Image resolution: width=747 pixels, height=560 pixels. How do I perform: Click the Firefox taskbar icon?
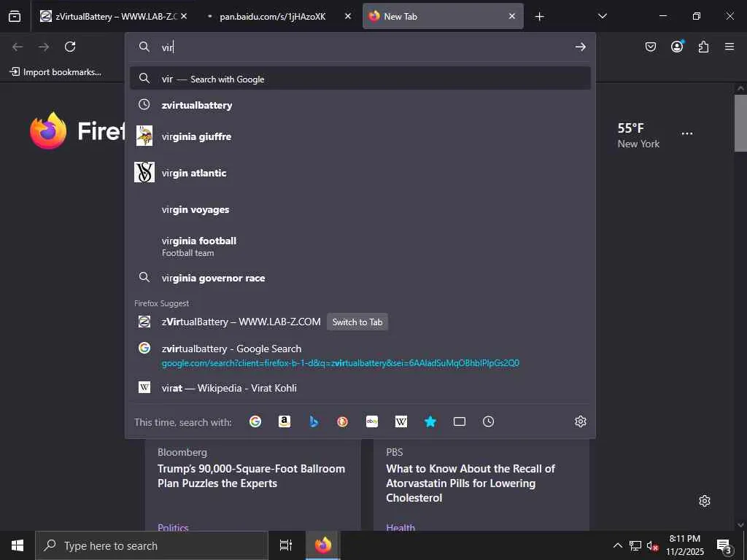(323, 545)
